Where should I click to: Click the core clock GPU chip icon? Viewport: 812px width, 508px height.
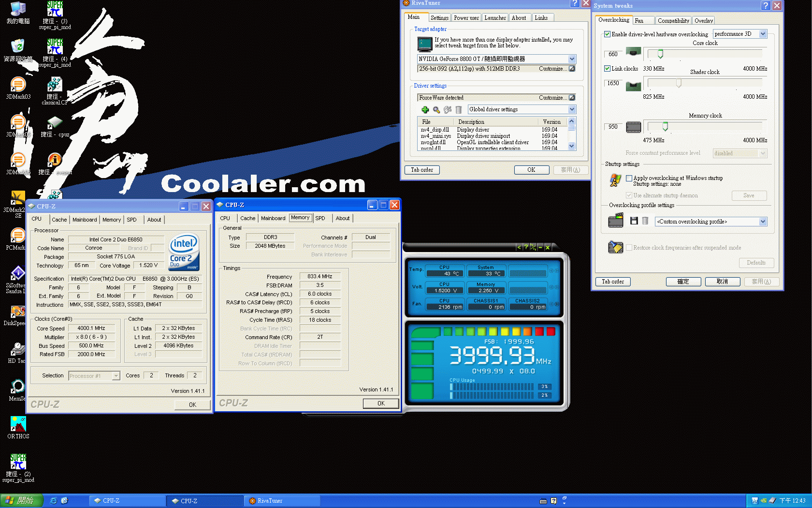633,52
